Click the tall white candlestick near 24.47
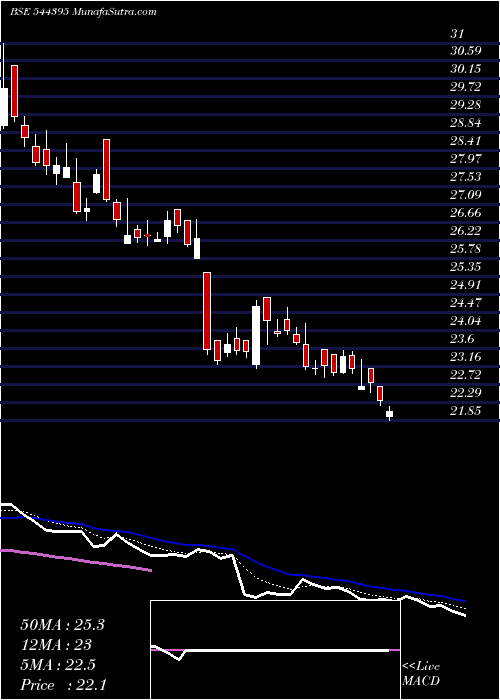 256,335
